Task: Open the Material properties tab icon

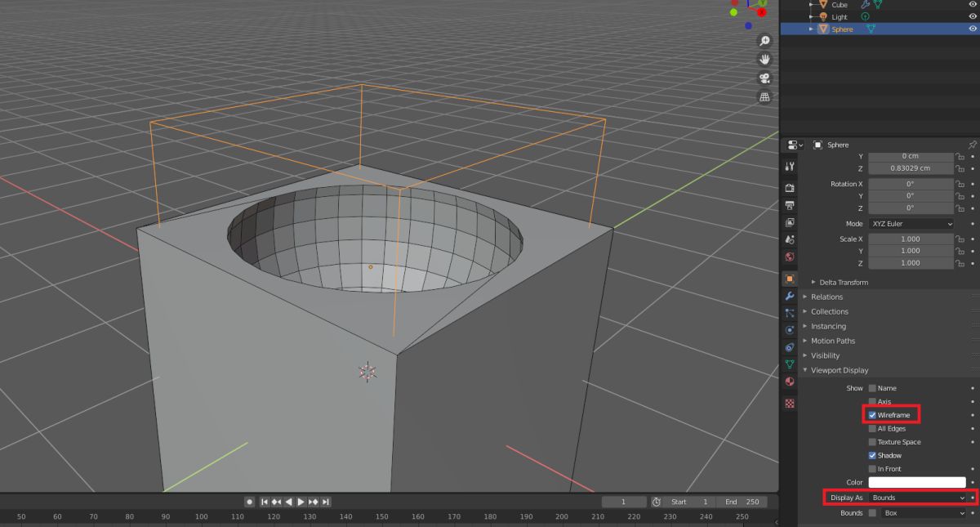Action: [789, 382]
